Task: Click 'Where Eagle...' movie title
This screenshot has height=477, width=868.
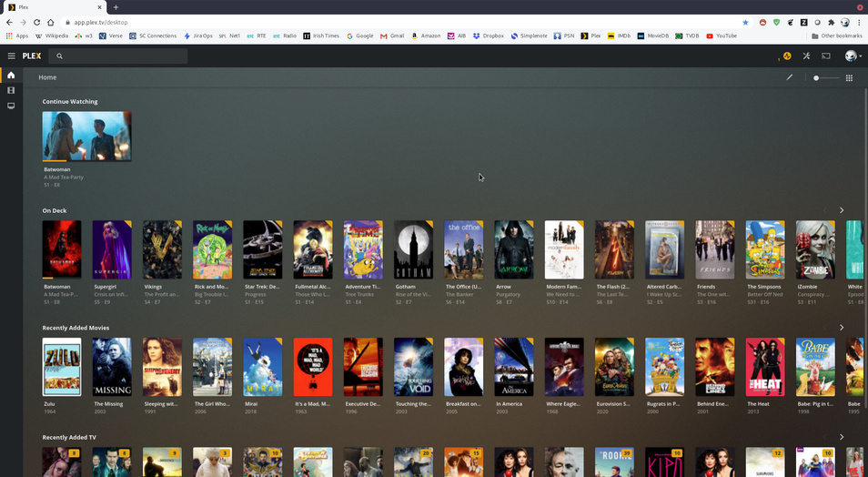Action: click(x=563, y=404)
